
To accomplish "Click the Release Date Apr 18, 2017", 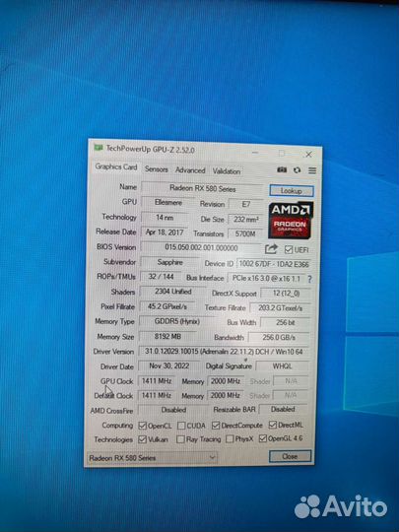I will click(165, 233).
